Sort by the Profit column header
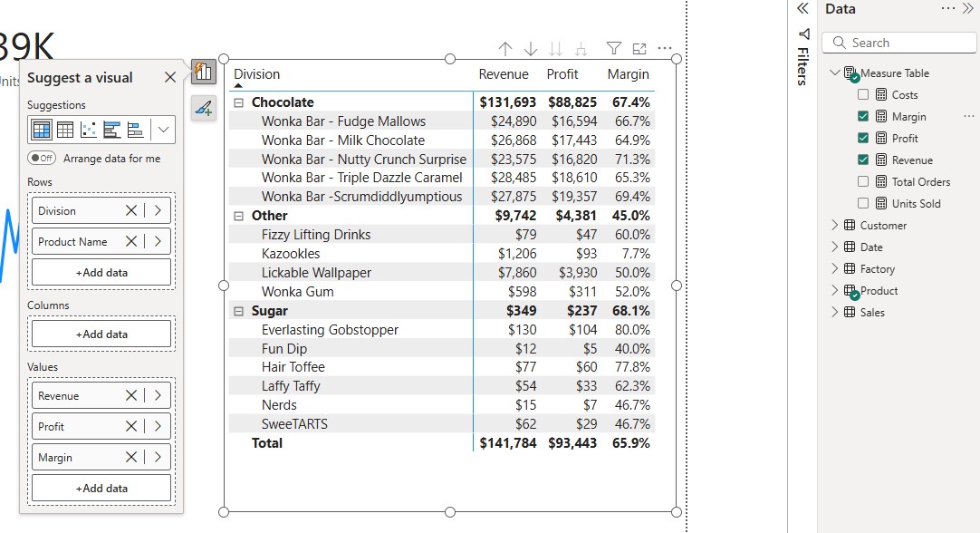The width and height of the screenshot is (980, 533). pyautogui.click(x=562, y=73)
